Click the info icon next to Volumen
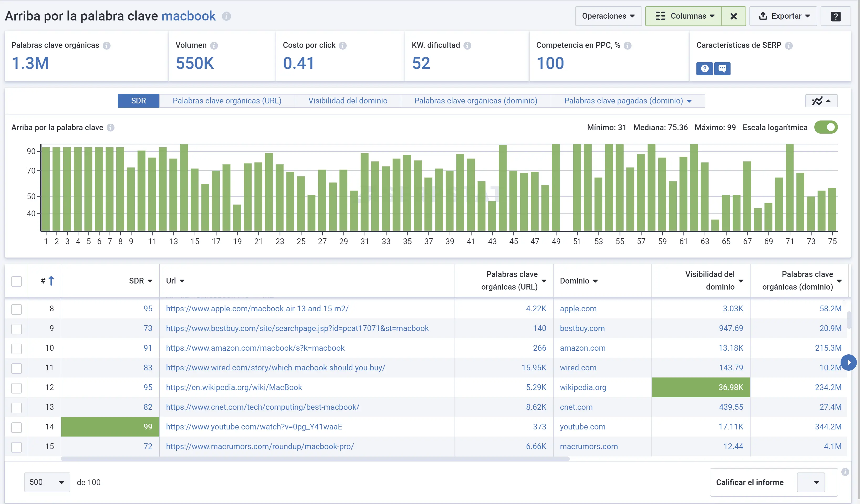Viewport: 860px width, 504px height. pos(214,45)
